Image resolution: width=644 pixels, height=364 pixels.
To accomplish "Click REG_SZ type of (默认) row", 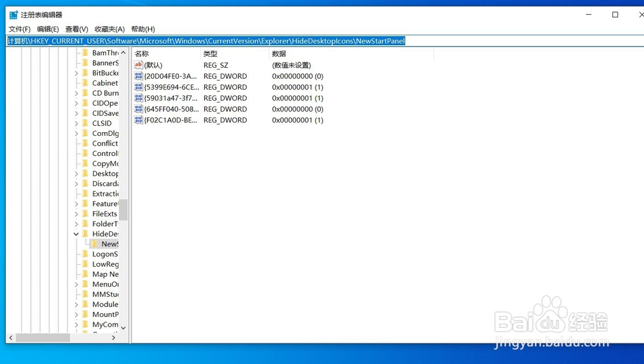I will tap(216, 65).
